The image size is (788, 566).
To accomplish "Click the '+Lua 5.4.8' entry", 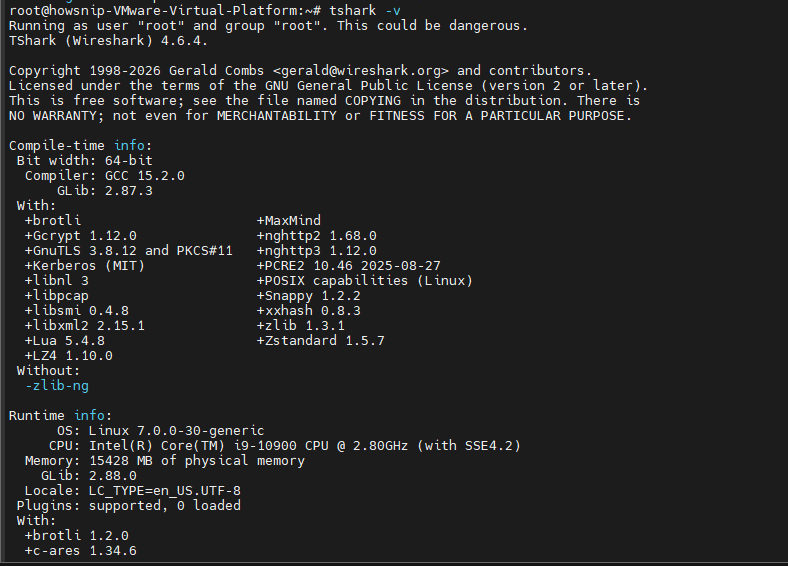I will [x=65, y=341].
